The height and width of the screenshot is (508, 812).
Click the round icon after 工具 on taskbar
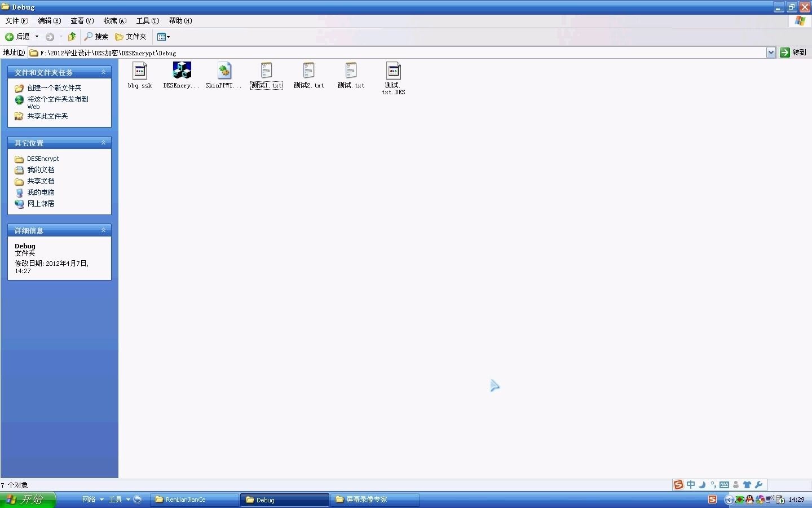tap(138, 500)
